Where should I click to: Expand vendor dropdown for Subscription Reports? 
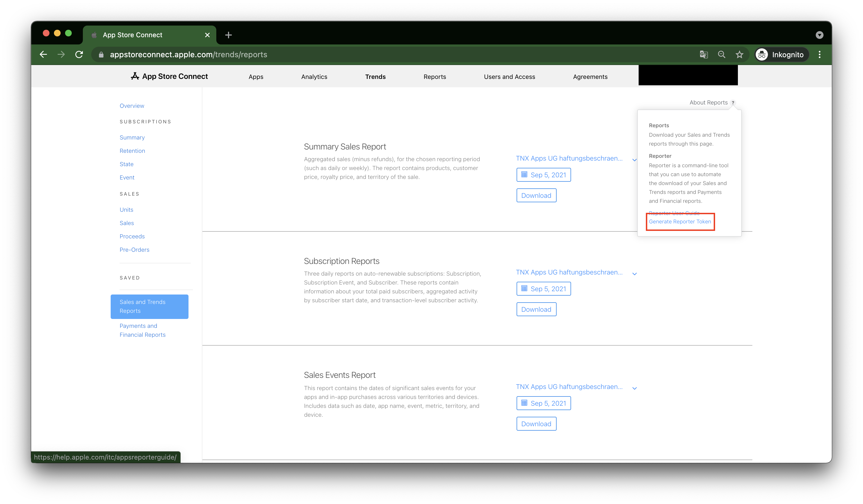[x=634, y=274]
